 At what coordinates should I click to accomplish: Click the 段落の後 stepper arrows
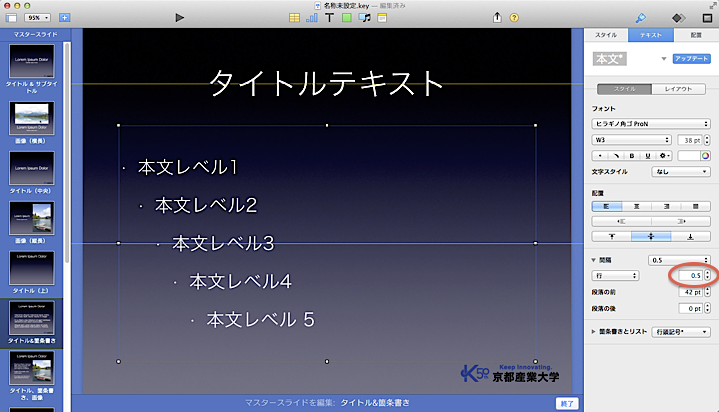coord(708,309)
